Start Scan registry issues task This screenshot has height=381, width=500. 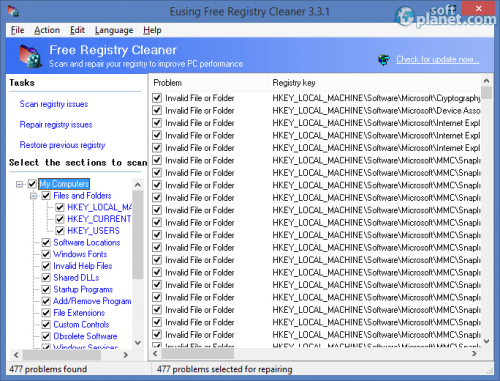pos(54,104)
